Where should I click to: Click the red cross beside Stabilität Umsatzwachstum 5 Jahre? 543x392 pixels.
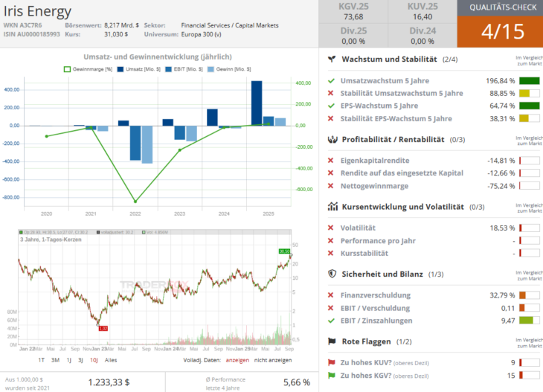tap(331, 93)
